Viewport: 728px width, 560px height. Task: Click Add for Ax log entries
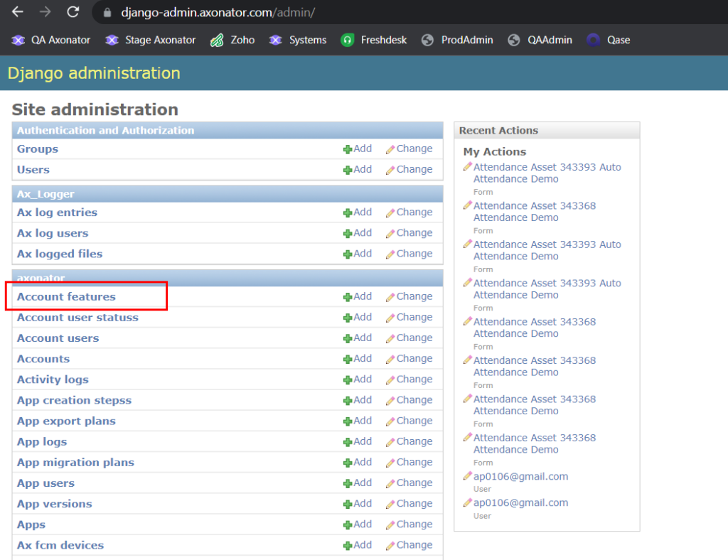click(358, 212)
